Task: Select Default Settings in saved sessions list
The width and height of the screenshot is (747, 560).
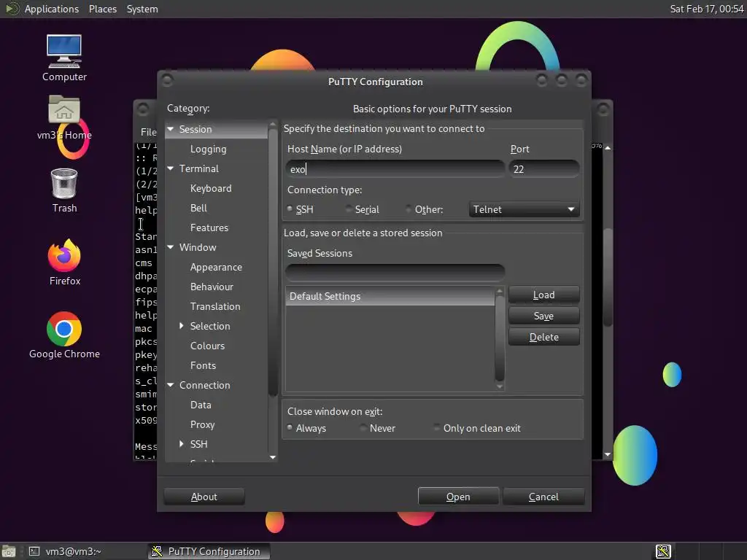Action: [390, 296]
